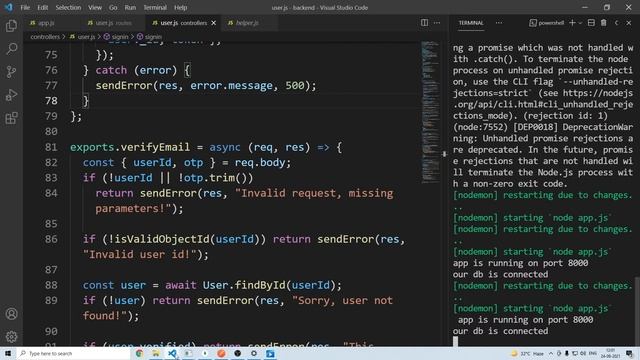Open the Edit menu
The width and height of the screenshot is (640, 360).
[x=42, y=7]
